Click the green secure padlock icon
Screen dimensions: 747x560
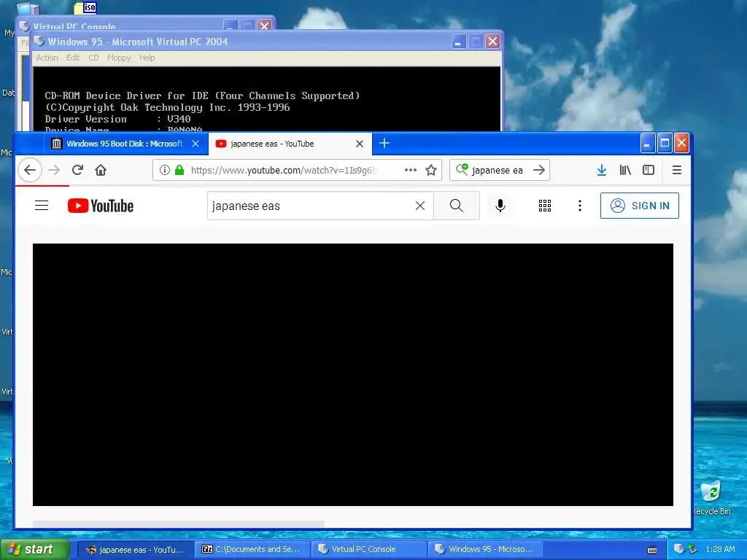pos(179,170)
